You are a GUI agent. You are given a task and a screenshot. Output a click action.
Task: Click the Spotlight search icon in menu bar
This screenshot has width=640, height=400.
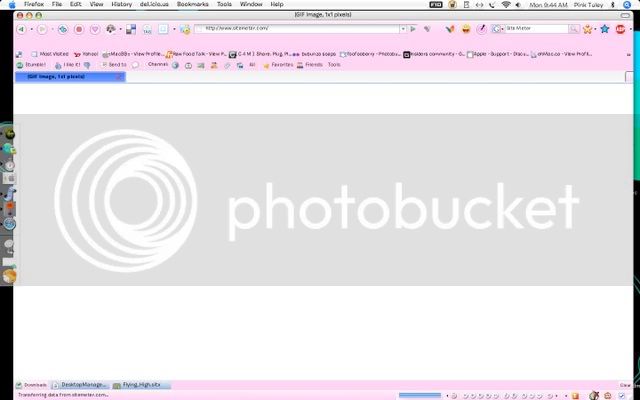pos(627,5)
